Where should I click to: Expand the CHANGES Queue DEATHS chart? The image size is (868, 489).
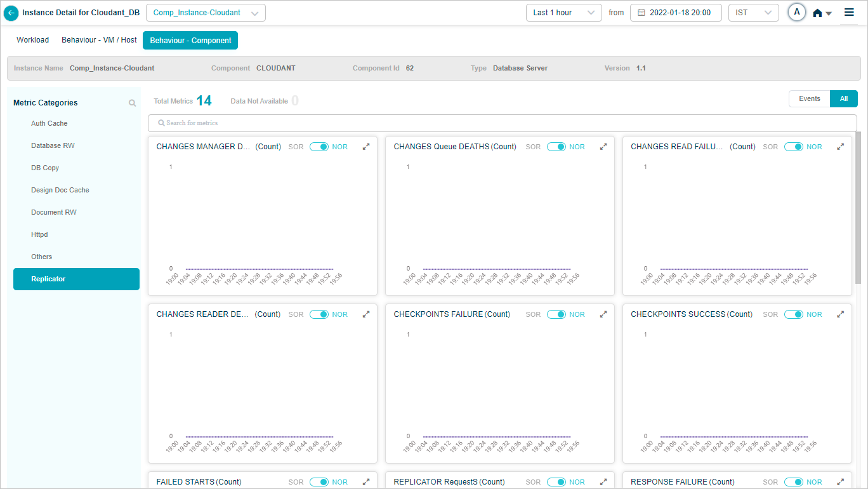tap(603, 147)
